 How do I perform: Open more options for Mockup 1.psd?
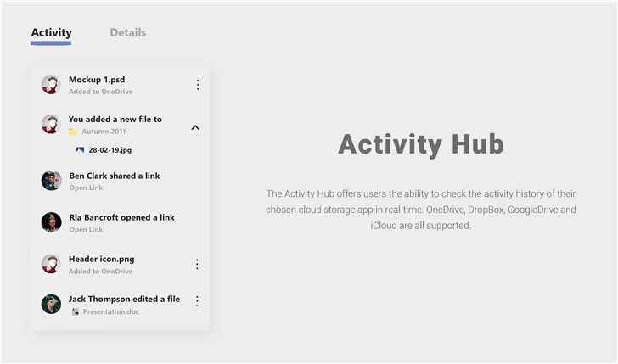click(198, 85)
